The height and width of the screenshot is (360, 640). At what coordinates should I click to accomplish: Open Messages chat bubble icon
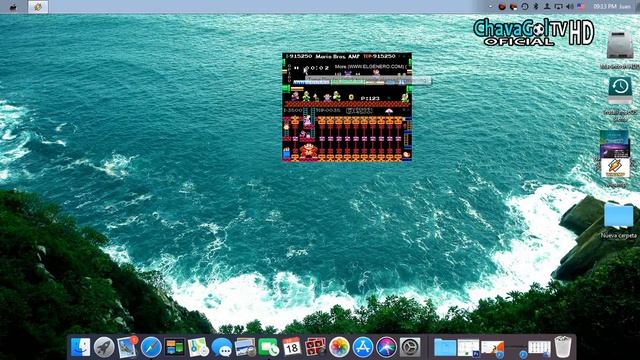[222, 347]
